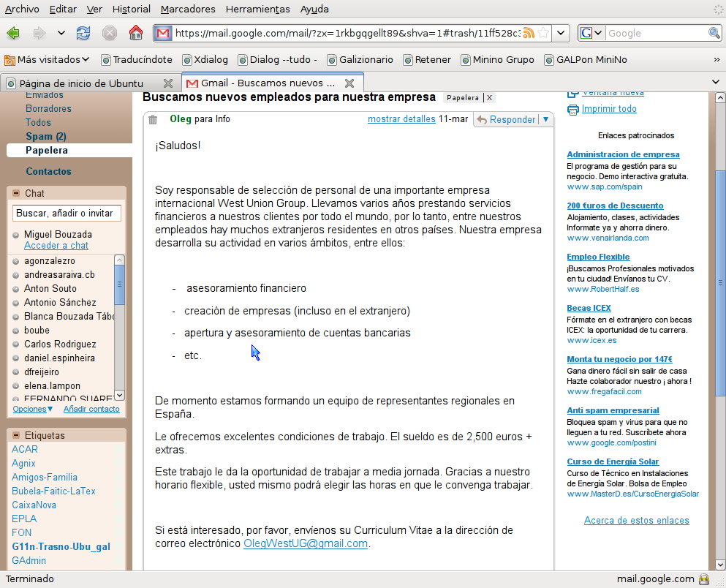
Task: Open the Herramientas menu
Action: pyautogui.click(x=258, y=9)
